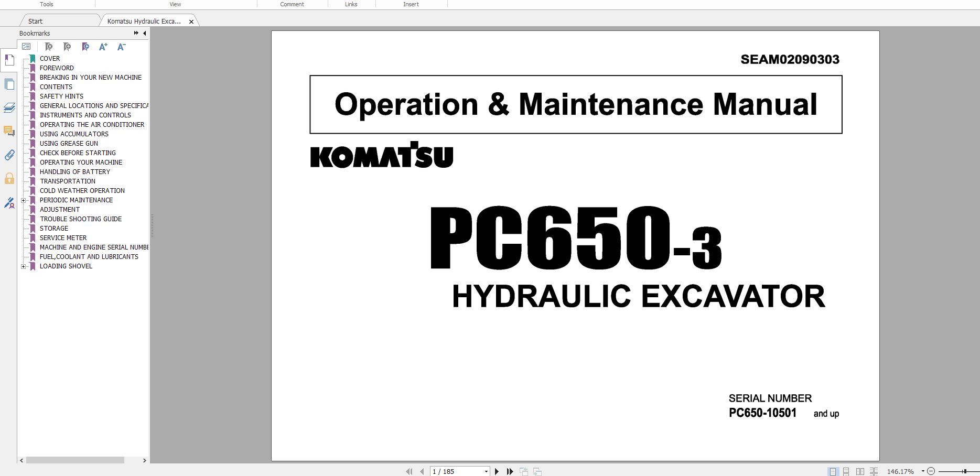The width and height of the screenshot is (980, 476).
Task: Select the Komatsu Hydraulic Exca document tab
Action: 144,21
